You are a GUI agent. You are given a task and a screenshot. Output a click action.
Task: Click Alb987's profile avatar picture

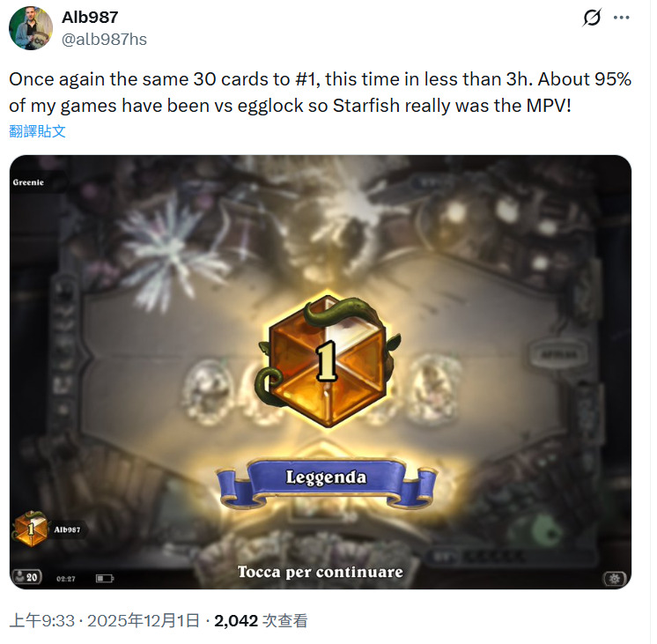[31, 28]
